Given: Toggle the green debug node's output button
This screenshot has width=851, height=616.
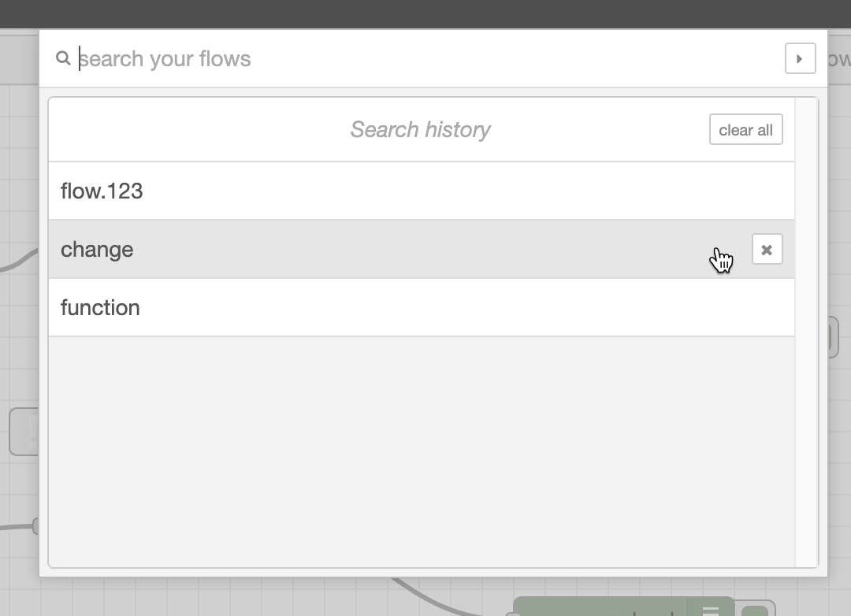Looking at the screenshot, I should click(x=756, y=610).
